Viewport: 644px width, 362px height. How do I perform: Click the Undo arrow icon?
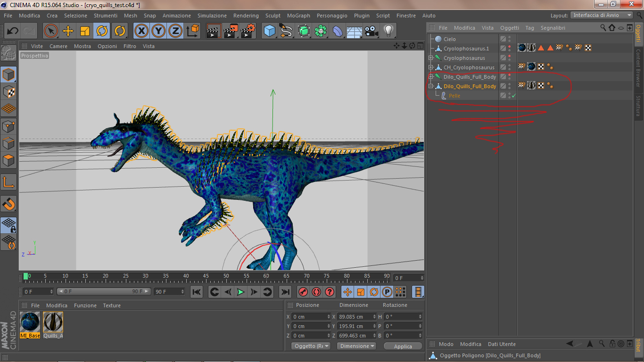point(13,31)
